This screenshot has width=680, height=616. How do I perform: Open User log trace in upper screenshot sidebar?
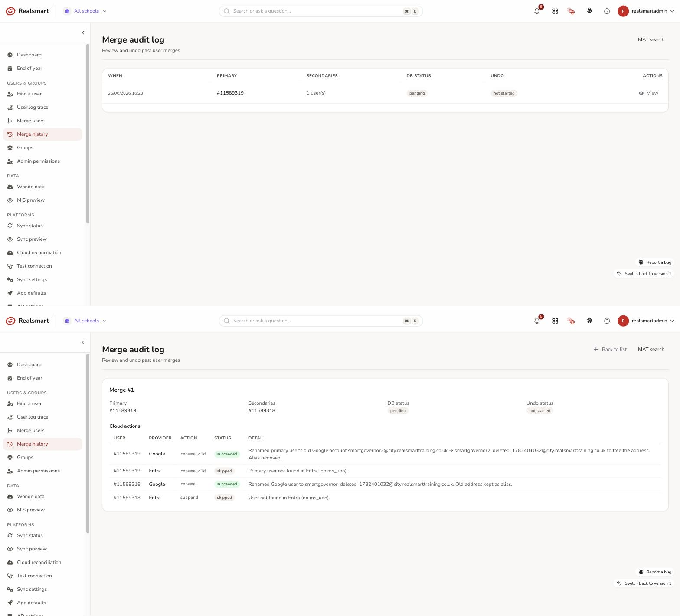(x=42, y=108)
